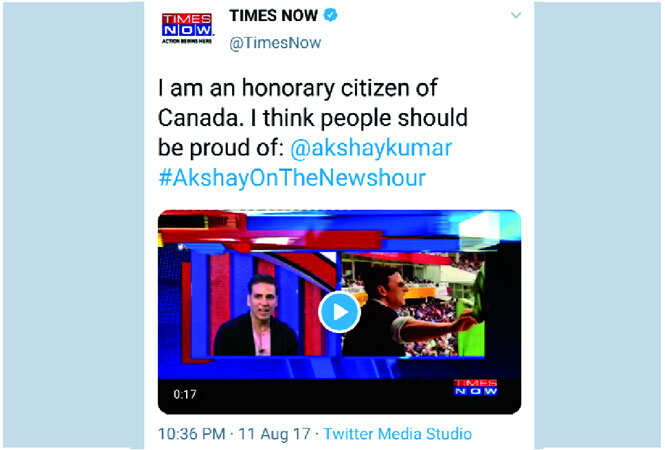Expand the tweet options chevron
Image resolution: width=665 pixels, height=450 pixels.
(516, 15)
